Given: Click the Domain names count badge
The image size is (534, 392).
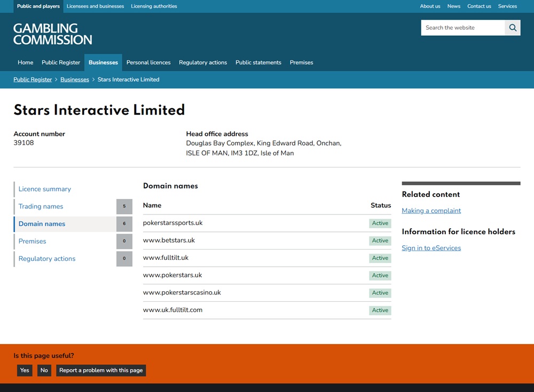Looking at the screenshot, I should (x=124, y=223).
